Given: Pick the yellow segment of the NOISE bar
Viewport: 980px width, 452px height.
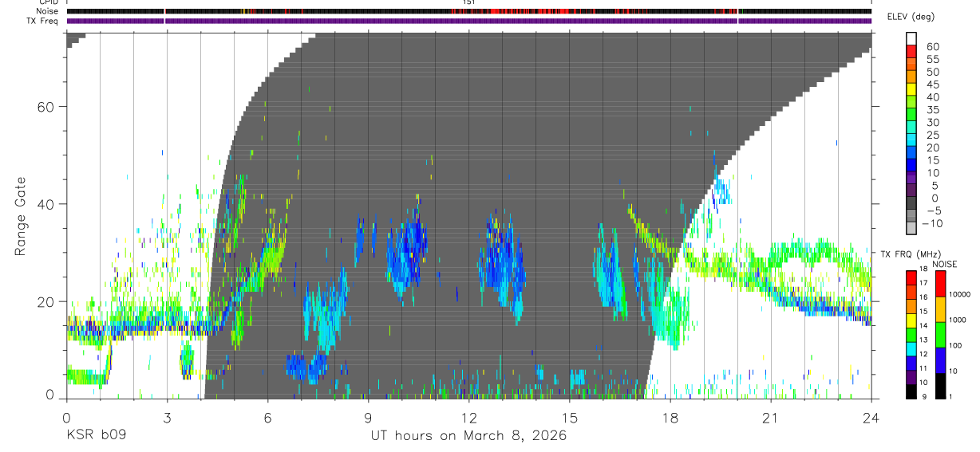Looking at the screenshot, I should 940,309.
